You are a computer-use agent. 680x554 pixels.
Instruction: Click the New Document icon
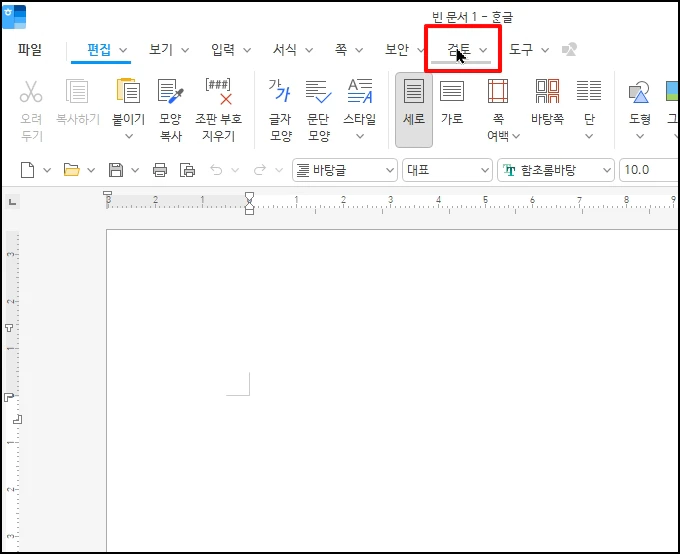coord(28,170)
